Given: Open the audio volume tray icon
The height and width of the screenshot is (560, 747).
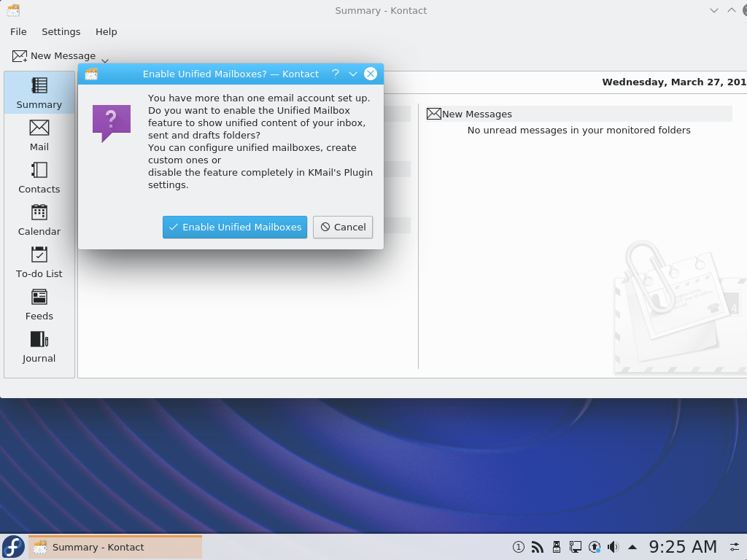Looking at the screenshot, I should (x=613, y=547).
